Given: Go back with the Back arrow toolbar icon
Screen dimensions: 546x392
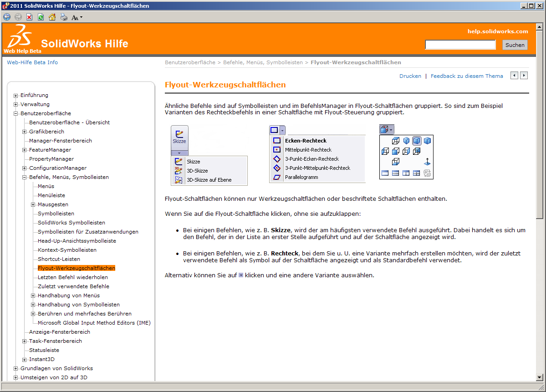Looking at the screenshot, I should 7,17.
